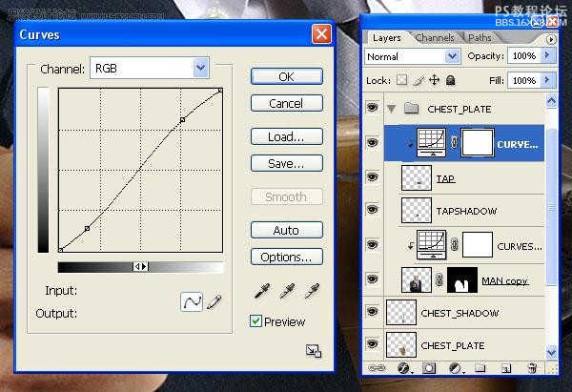Click the upper curve control point
Image resolution: width=572 pixels, height=392 pixels.
coord(182,120)
